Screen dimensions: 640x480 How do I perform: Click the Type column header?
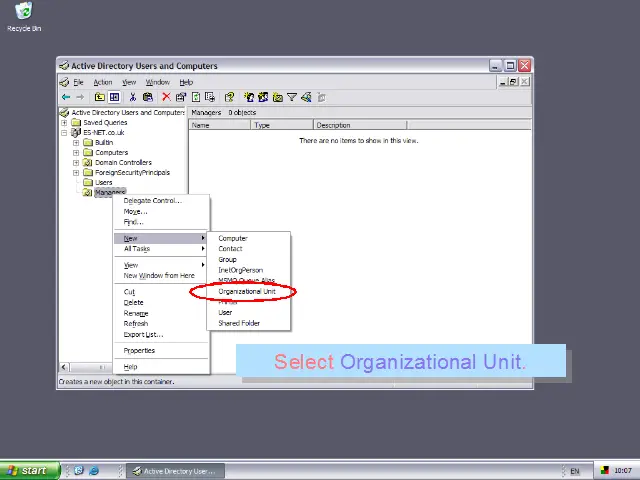tap(282, 125)
